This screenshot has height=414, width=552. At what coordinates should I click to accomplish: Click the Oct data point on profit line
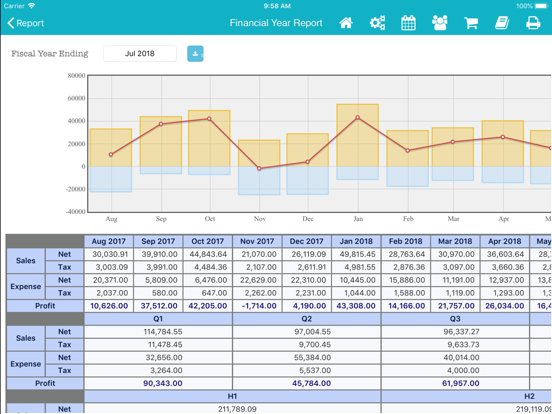(209, 119)
